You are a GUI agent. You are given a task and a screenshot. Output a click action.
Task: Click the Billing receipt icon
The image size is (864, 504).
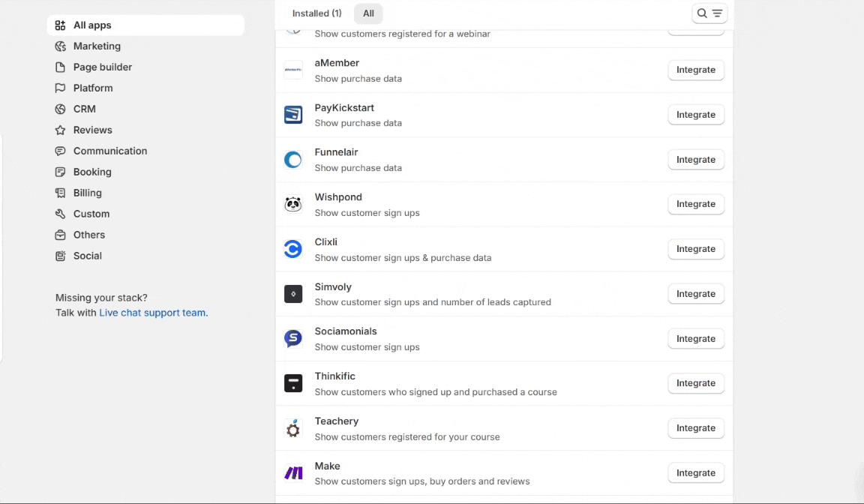pos(60,193)
